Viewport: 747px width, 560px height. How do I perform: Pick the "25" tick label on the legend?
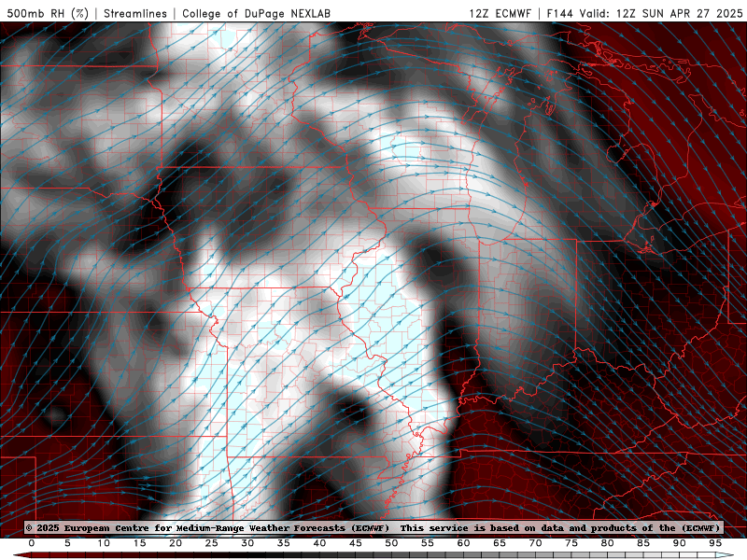[212, 543]
